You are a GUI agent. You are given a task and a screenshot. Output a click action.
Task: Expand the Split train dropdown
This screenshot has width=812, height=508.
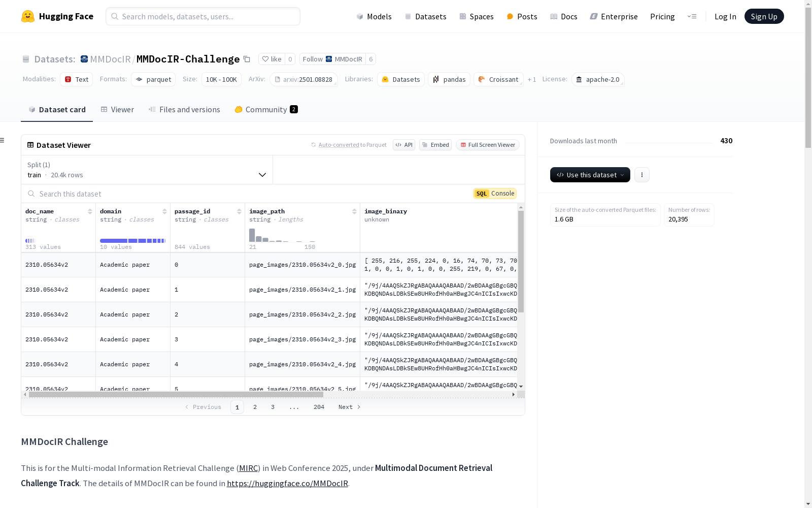click(147, 170)
